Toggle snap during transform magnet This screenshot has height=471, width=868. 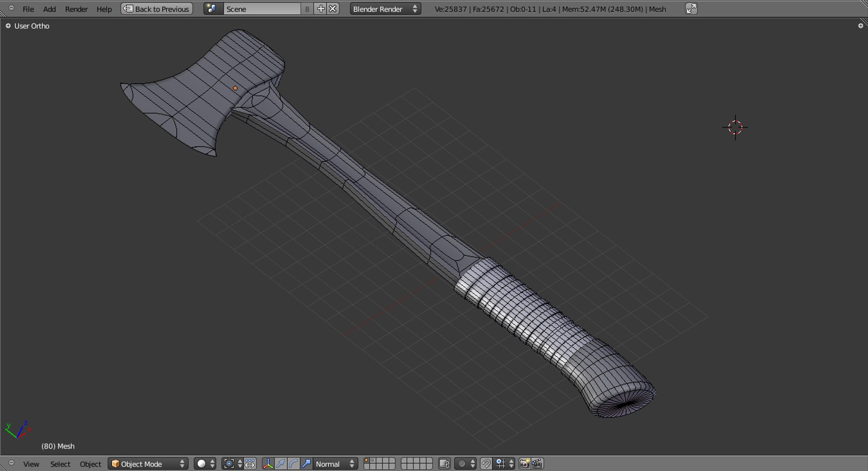(x=486, y=464)
